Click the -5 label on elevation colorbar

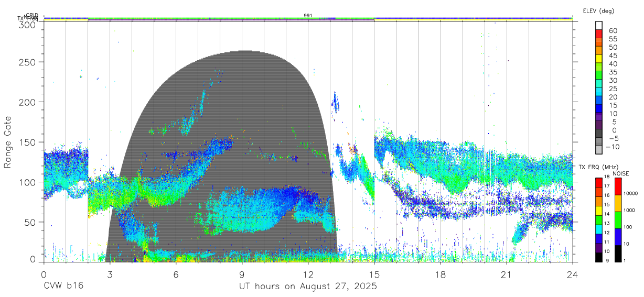pyautogui.click(x=613, y=139)
